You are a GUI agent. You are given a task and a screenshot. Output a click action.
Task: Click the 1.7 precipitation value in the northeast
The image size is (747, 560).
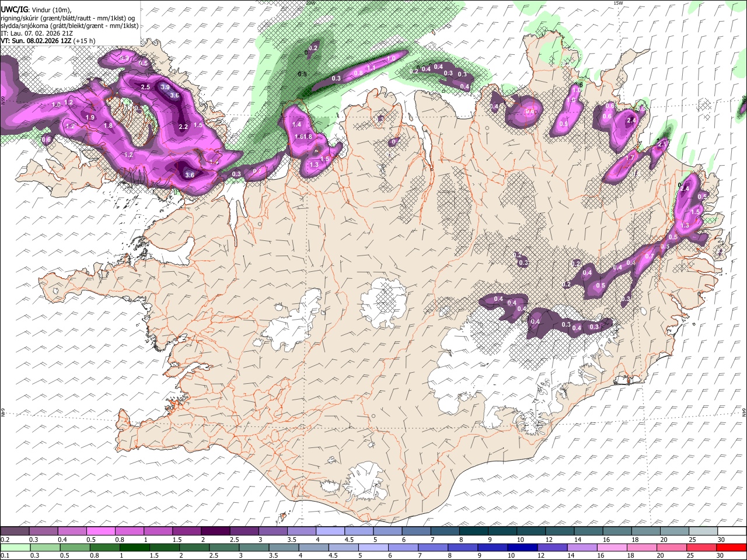point(630,157)
